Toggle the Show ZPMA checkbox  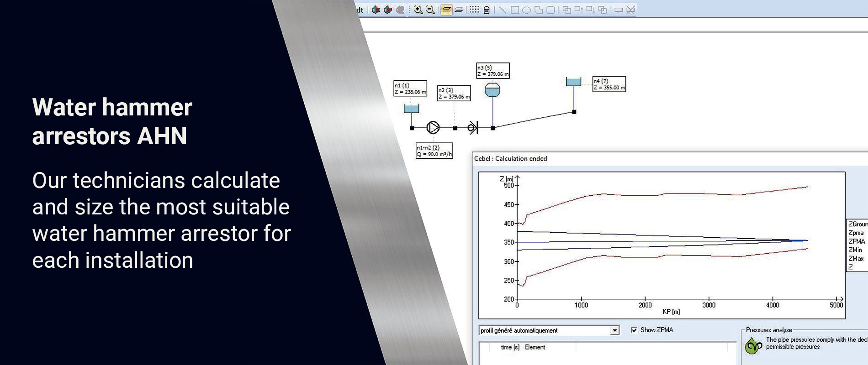(x=634, y=330)
